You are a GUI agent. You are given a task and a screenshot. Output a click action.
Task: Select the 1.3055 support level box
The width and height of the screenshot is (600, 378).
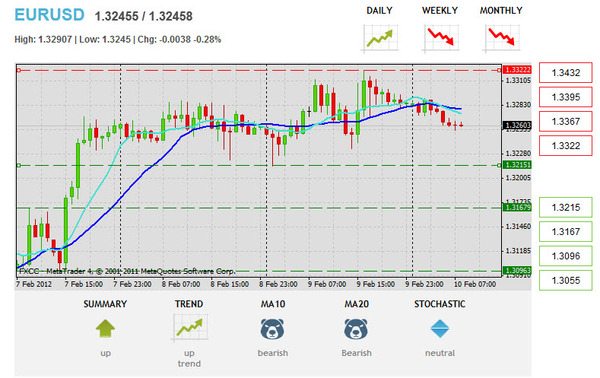tap(566, 280)
